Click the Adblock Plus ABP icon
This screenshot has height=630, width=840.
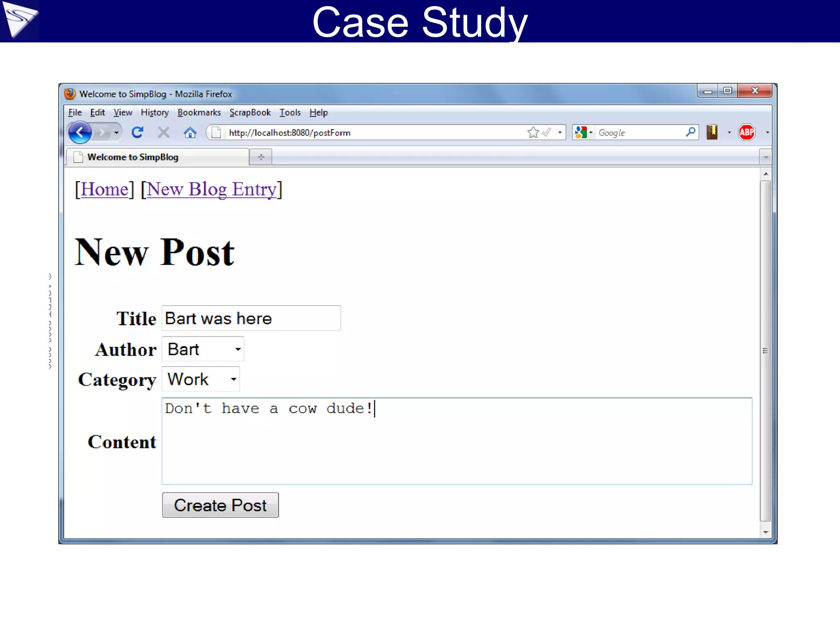(746, 132)
